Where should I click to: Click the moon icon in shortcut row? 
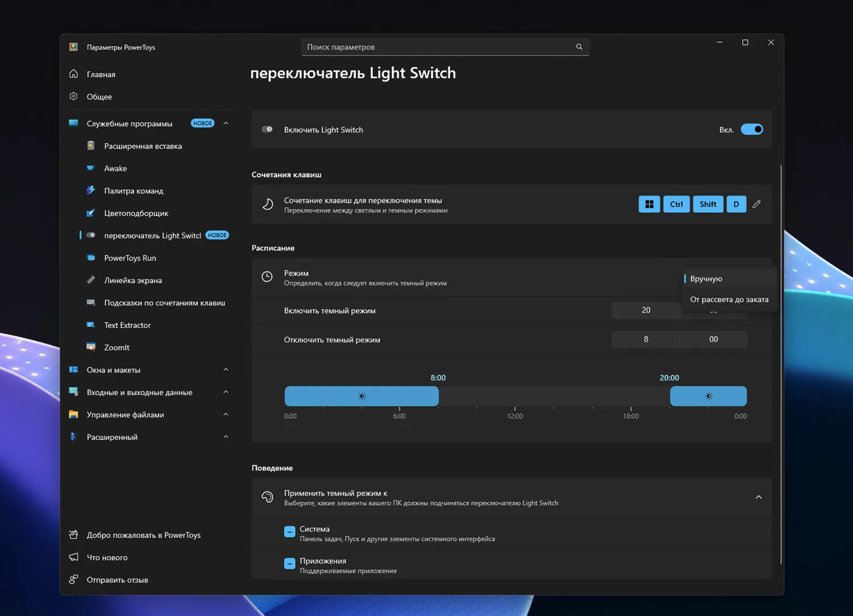[x=267, y=204]
